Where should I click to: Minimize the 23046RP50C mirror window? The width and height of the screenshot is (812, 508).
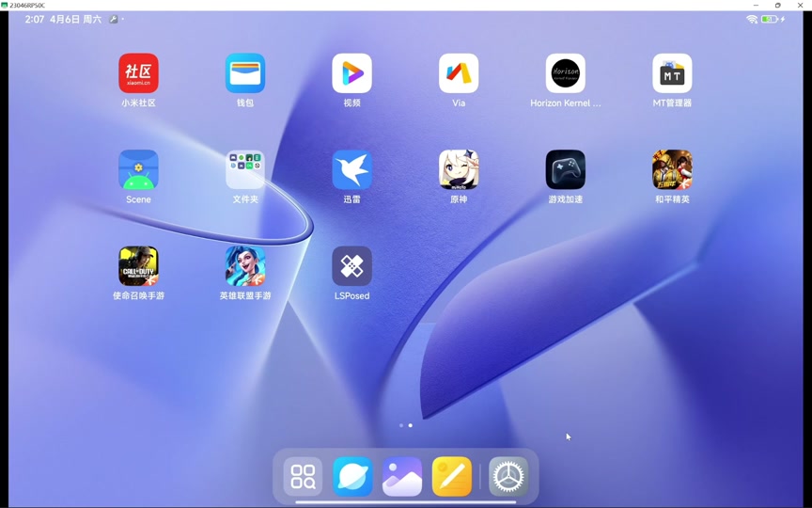(756, 6)
